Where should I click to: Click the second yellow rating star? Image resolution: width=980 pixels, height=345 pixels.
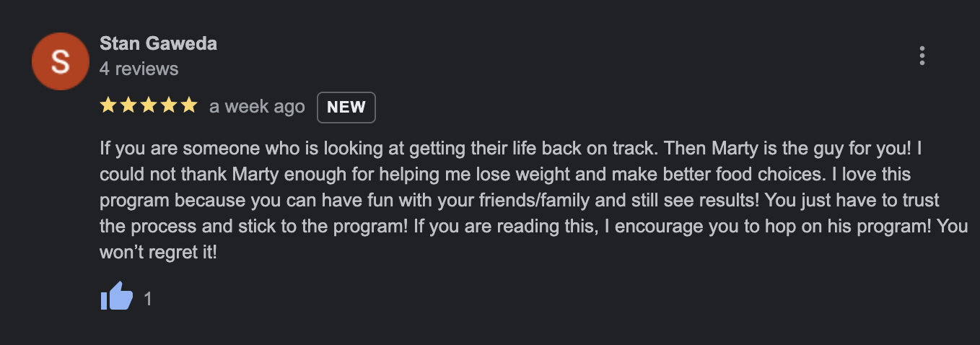(x=128, y=106)
